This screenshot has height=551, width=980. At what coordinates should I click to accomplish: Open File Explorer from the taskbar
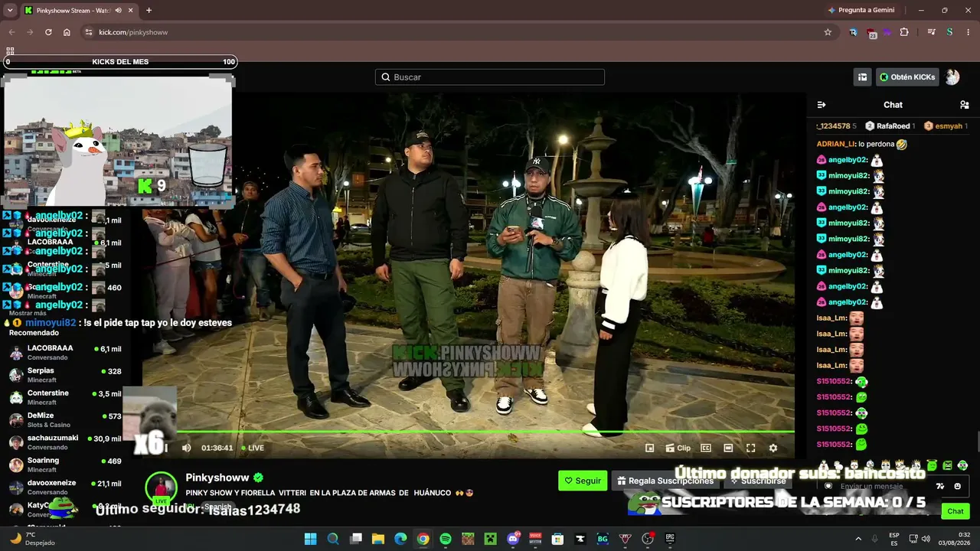pos(378,539)
